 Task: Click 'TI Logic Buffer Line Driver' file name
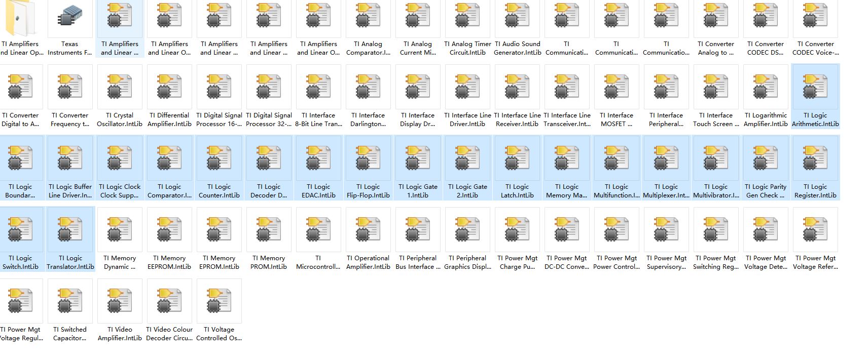tap(70, 191)
